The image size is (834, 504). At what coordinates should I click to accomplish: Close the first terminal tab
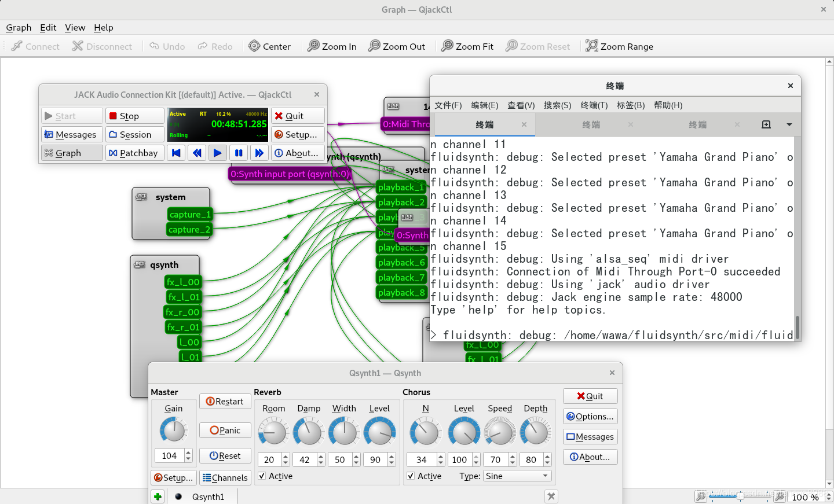coord(524,124)
